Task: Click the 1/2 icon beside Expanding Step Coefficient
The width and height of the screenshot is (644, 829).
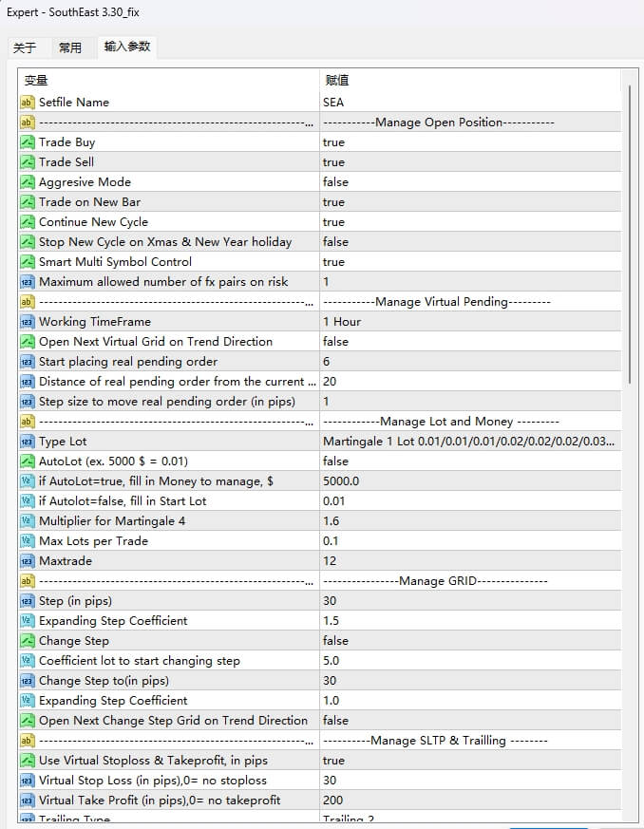Action: pyautogui.click(x=28, y=620)
